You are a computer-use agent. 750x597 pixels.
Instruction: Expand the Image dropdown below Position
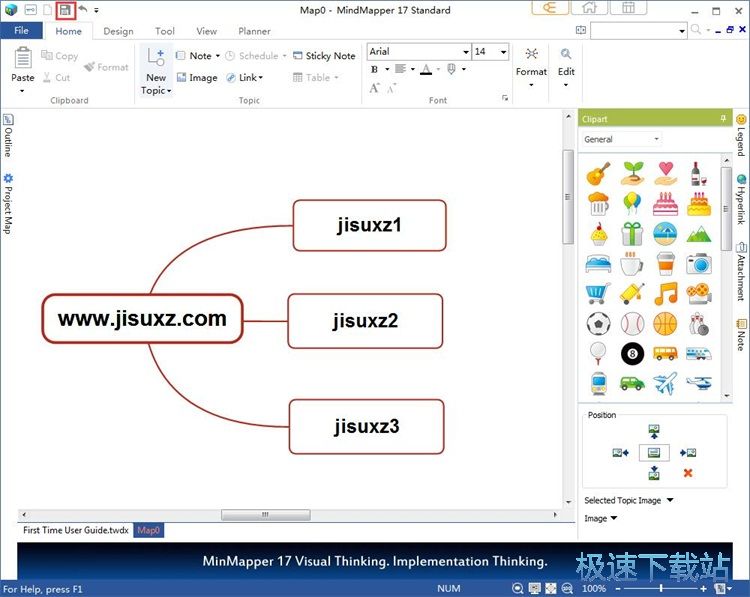click(614, 518)
